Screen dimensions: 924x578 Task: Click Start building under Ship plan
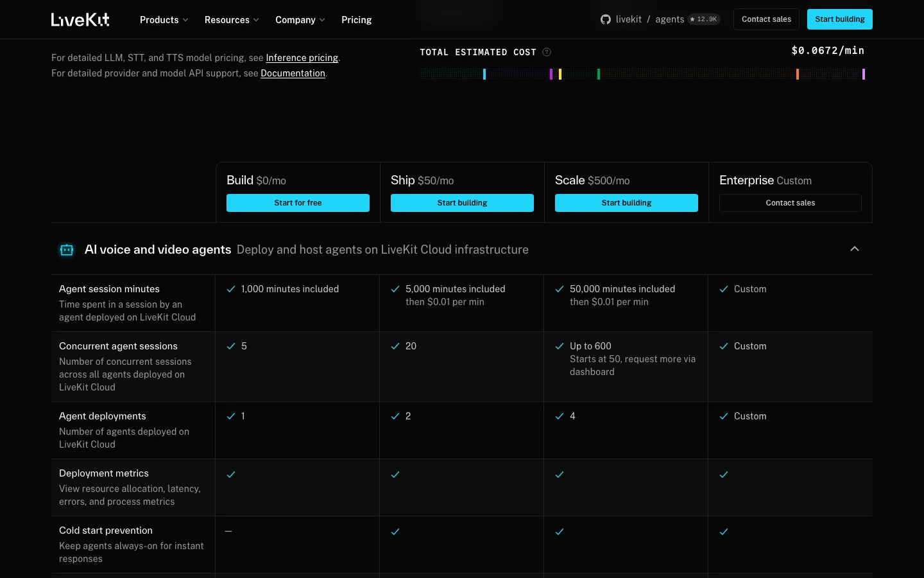(x=462, y=203)
